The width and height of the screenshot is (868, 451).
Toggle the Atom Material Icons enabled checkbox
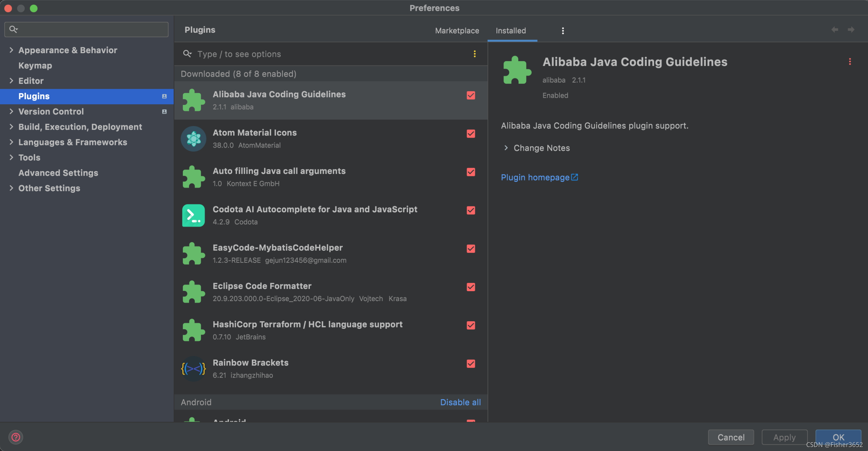(x=471, y=134)
